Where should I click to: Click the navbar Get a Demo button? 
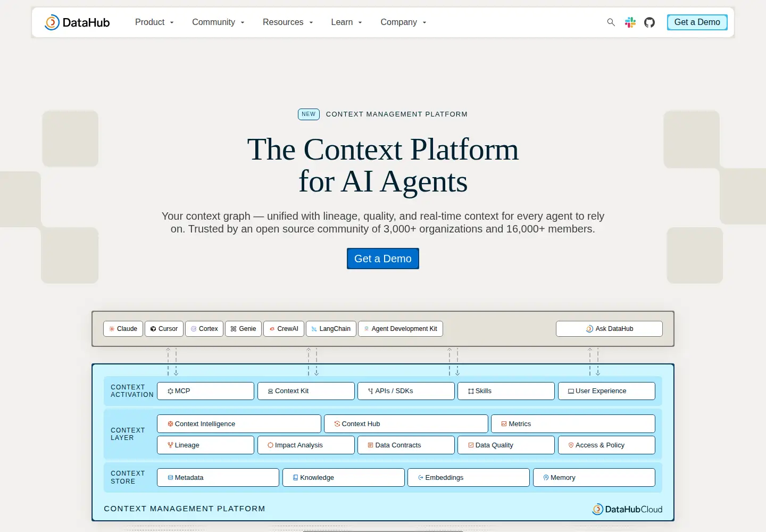point(697,22)
